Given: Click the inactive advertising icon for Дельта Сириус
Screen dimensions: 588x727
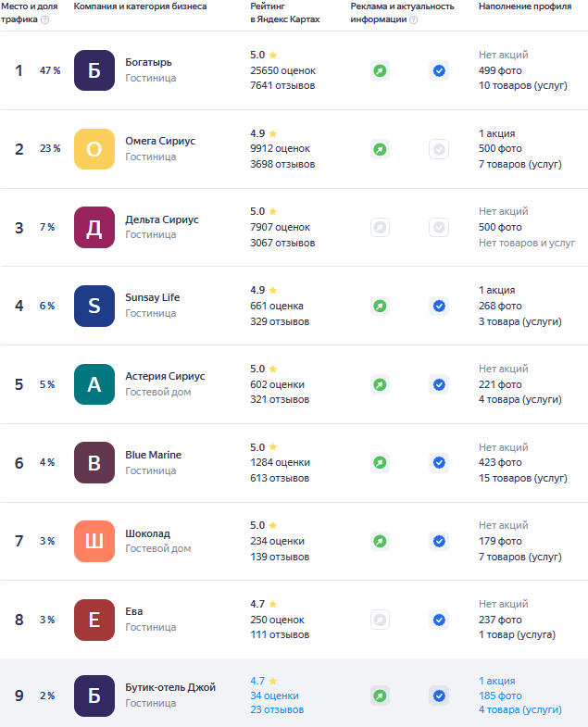Looking at the screenshot, I should [380, 227].
